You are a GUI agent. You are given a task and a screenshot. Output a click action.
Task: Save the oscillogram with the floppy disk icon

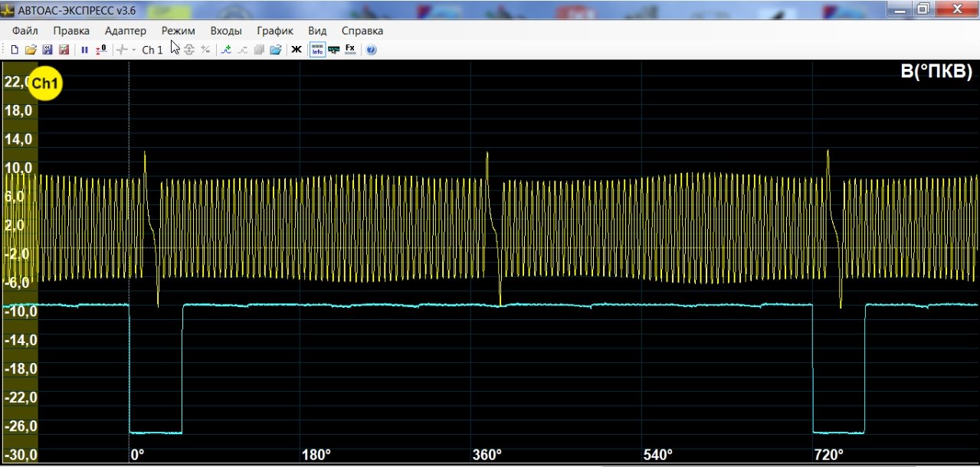click(x=48, y=50)
